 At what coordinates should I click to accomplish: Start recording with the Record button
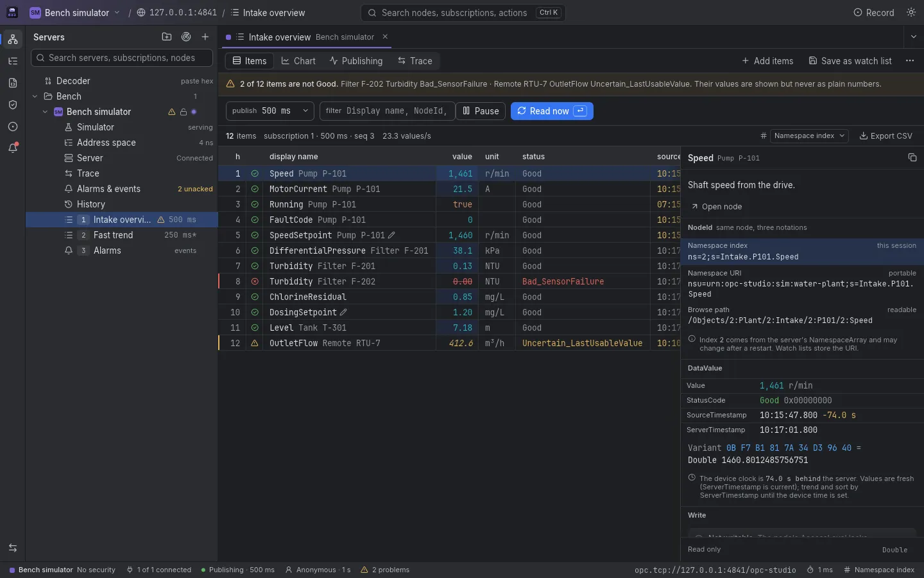874,12
